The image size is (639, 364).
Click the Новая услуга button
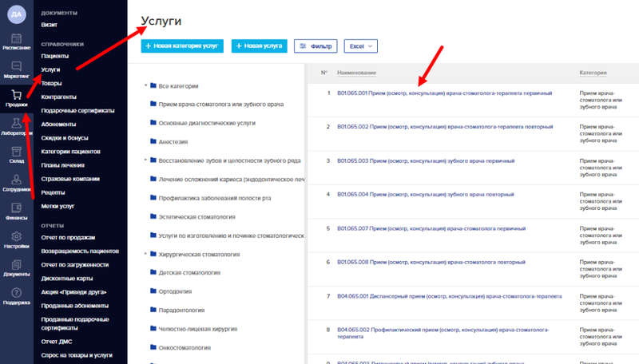[x=260, y=46]
